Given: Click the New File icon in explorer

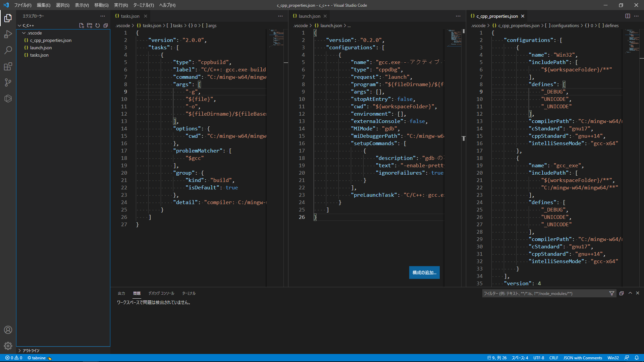Looking at the screenshot, I should coord(81,25).
